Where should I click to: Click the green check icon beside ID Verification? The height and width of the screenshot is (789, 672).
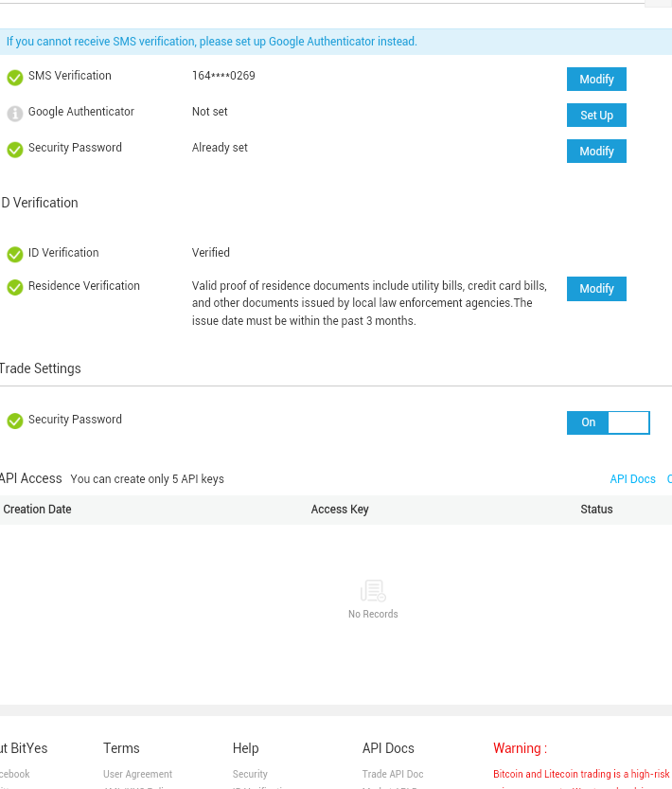pos(15,254)
